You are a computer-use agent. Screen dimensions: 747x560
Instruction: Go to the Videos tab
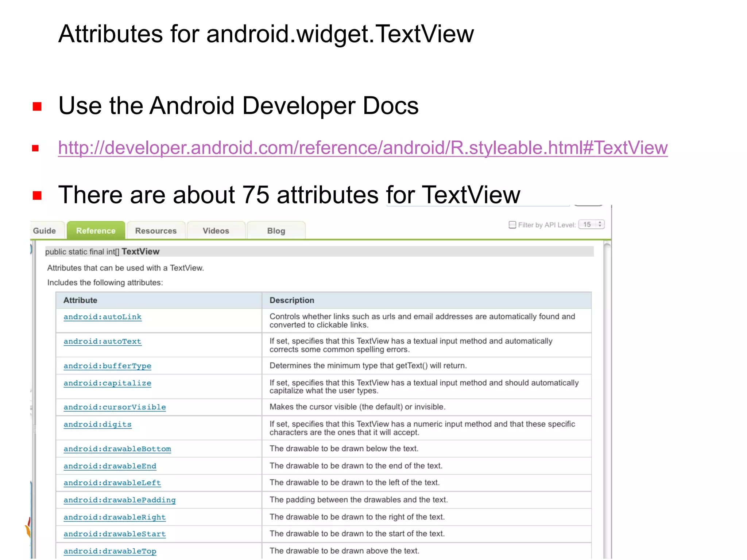pyautogui.click(x=216, y=230)
